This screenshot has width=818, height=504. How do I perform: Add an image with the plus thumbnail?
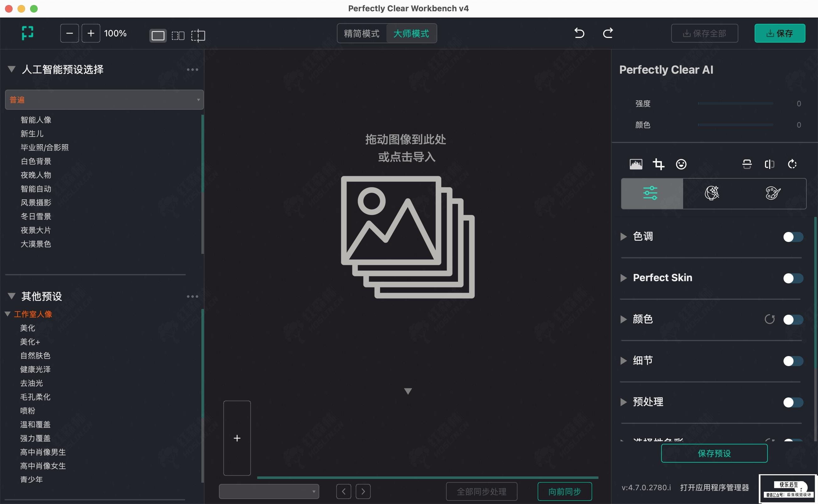pos(237,438)
